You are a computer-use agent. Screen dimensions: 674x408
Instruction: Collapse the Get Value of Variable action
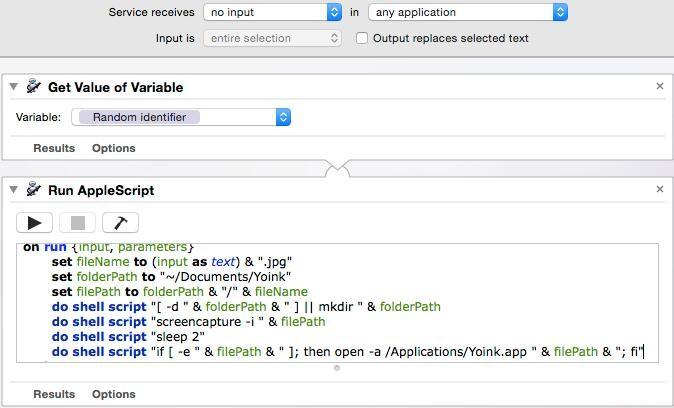[14, 87]
